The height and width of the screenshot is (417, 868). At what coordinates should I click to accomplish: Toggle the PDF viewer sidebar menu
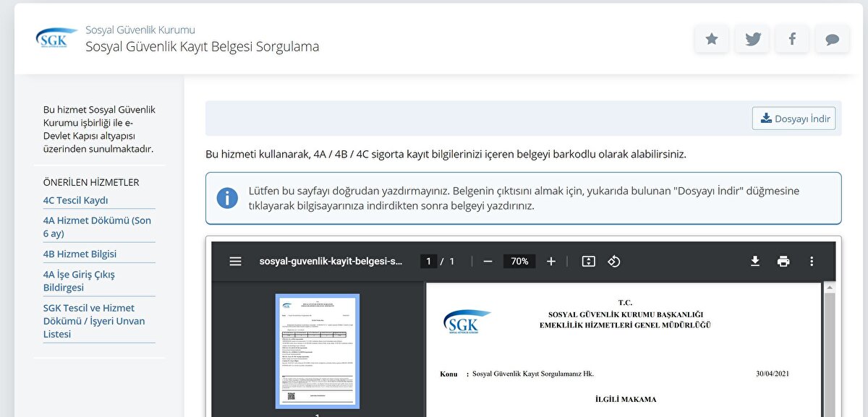point(235,262)
